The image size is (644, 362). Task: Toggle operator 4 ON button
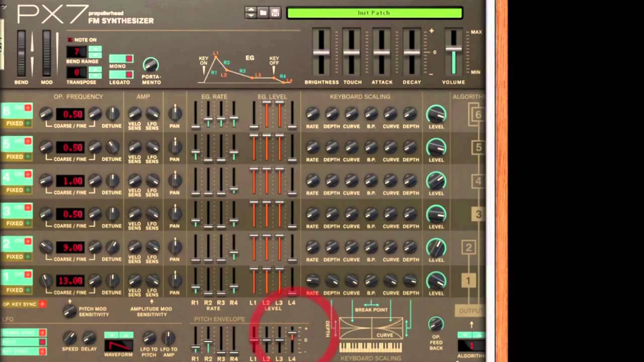click(17, 176)
